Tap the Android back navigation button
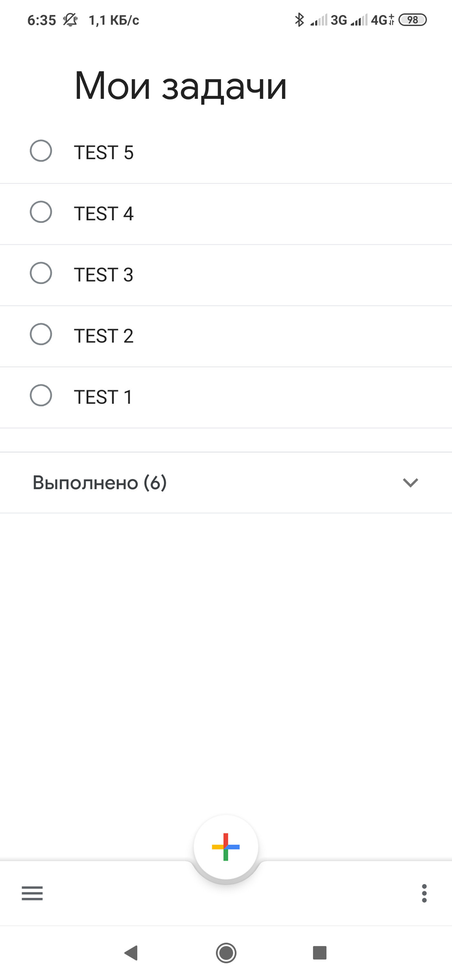The width and height of the screenshot is (452, 980). click(x=131, y=953)
